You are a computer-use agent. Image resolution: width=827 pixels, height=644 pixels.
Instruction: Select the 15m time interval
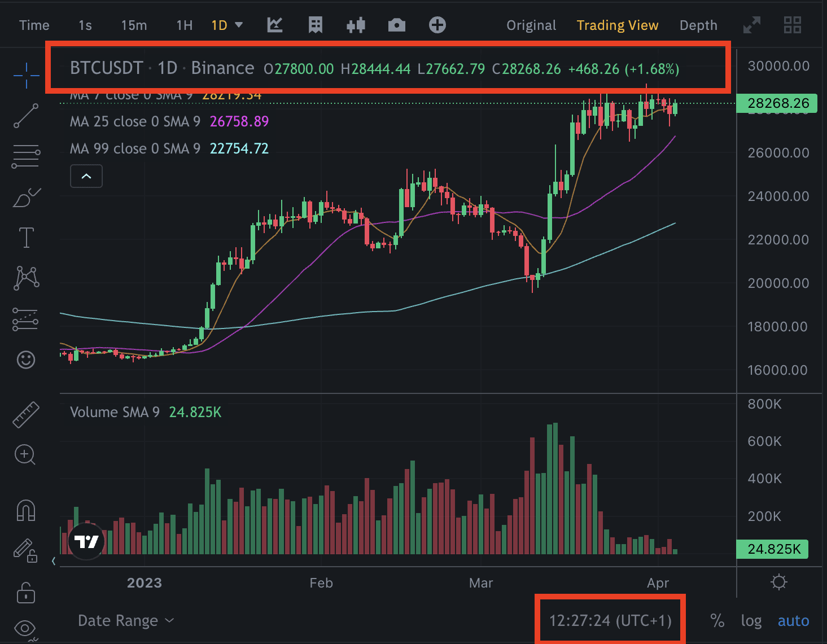(x=134, y=25)
